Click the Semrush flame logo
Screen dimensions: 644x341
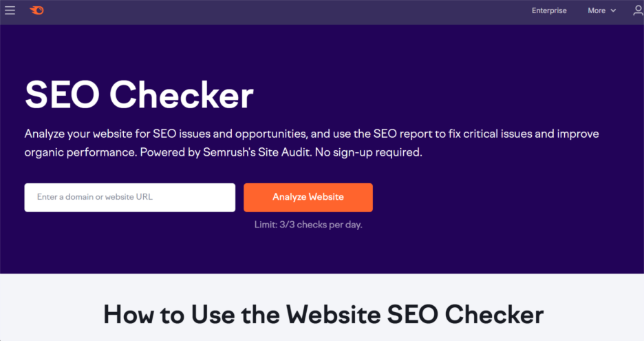(36, 10)
